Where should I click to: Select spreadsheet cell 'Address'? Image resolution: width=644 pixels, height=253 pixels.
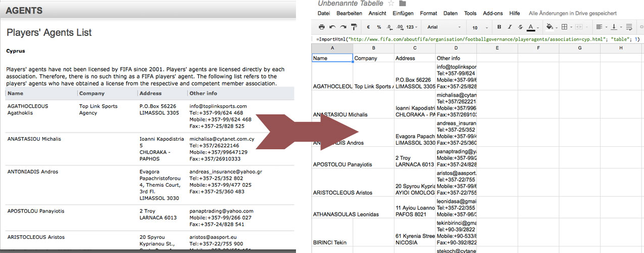[x=415, y=58]
